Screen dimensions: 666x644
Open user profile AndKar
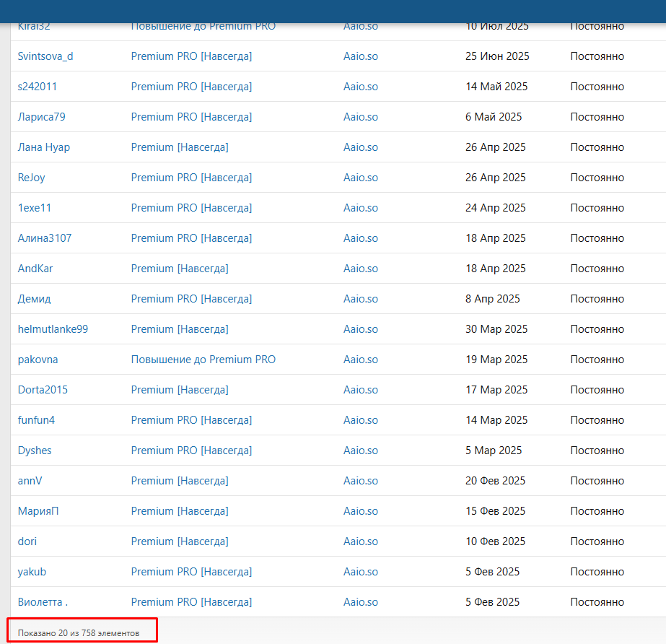pos(35,269)
